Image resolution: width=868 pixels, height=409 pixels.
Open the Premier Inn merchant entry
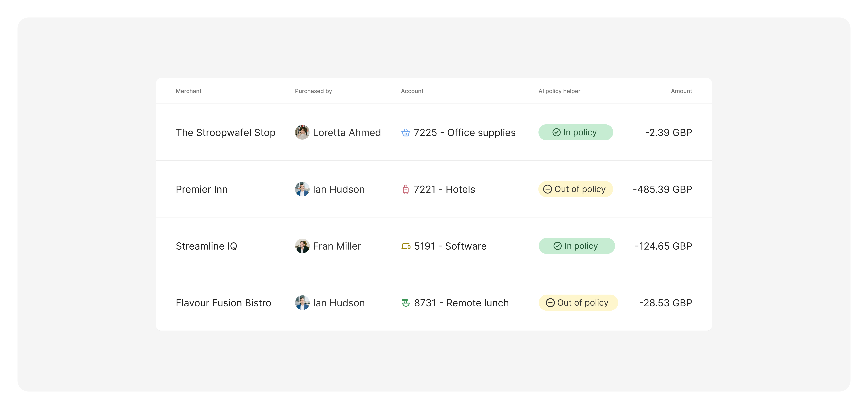(x=201, y=189)
